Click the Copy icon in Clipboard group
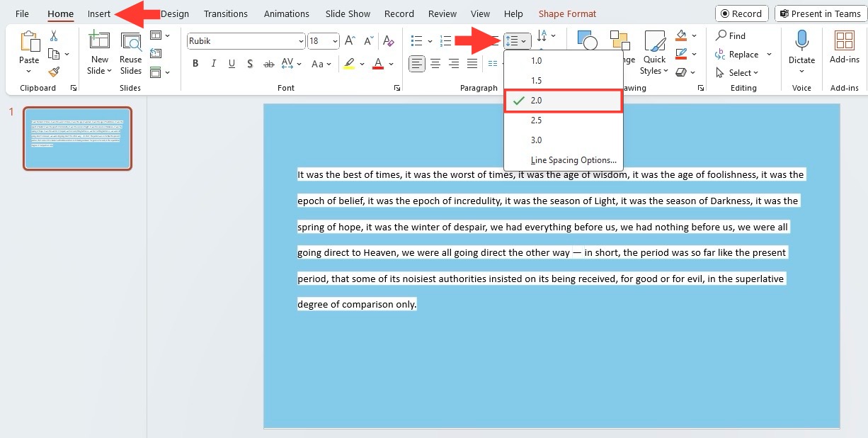Image resolution: width=868 pixels, height=438 pixels. click(54, 54)
